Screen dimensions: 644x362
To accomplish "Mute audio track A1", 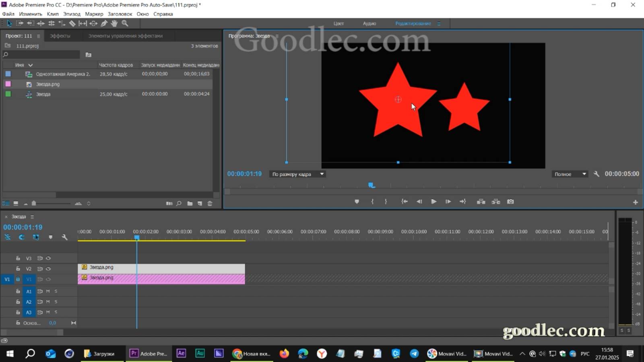I will [x=47, y=291].
